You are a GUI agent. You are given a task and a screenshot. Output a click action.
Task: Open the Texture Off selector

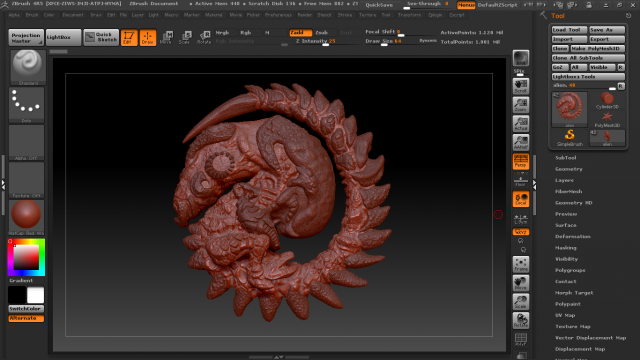click(27, 180)
